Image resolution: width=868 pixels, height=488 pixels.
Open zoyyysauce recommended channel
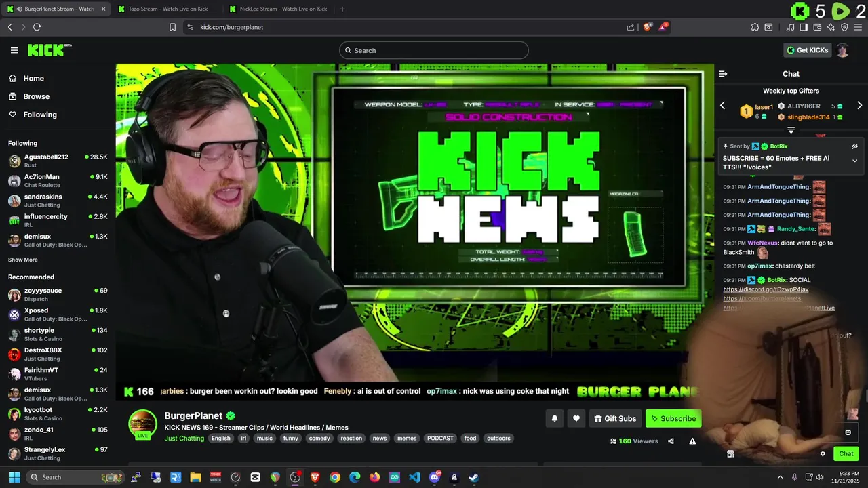point(58,294)
